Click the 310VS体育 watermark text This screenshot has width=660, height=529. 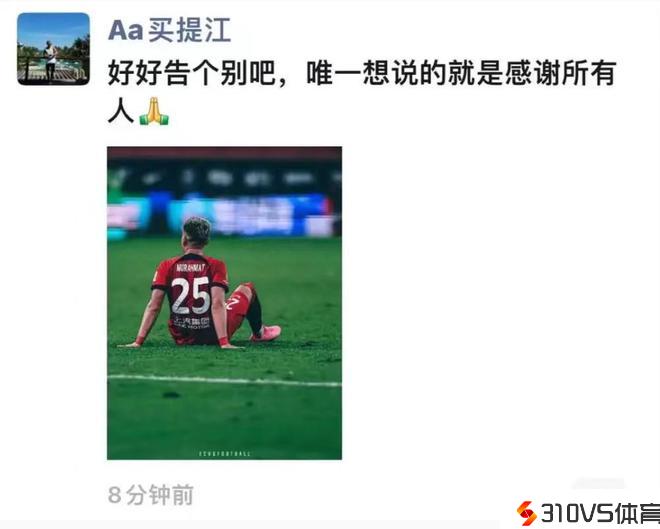[x=600, y=513]
